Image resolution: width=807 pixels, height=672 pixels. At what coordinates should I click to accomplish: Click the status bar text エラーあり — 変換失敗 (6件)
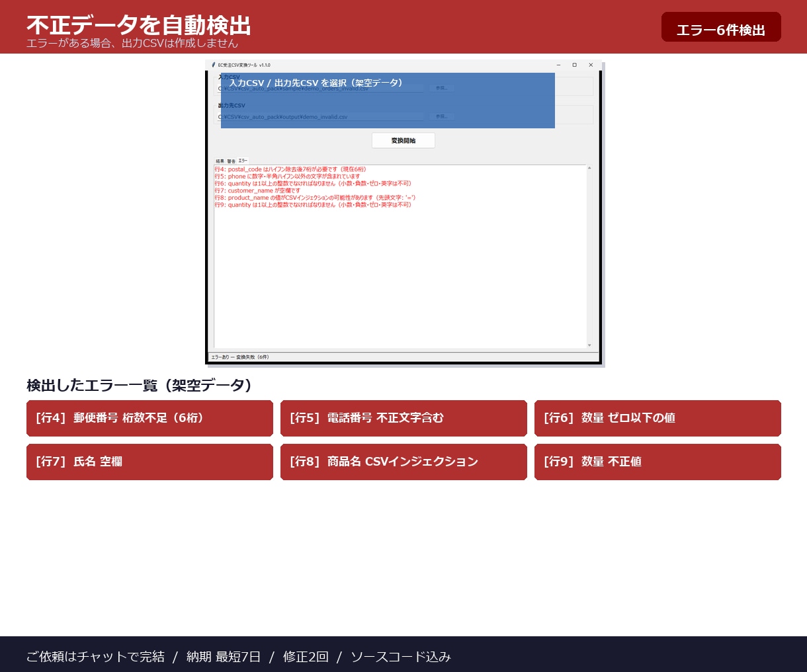click(x=240, y=357)
